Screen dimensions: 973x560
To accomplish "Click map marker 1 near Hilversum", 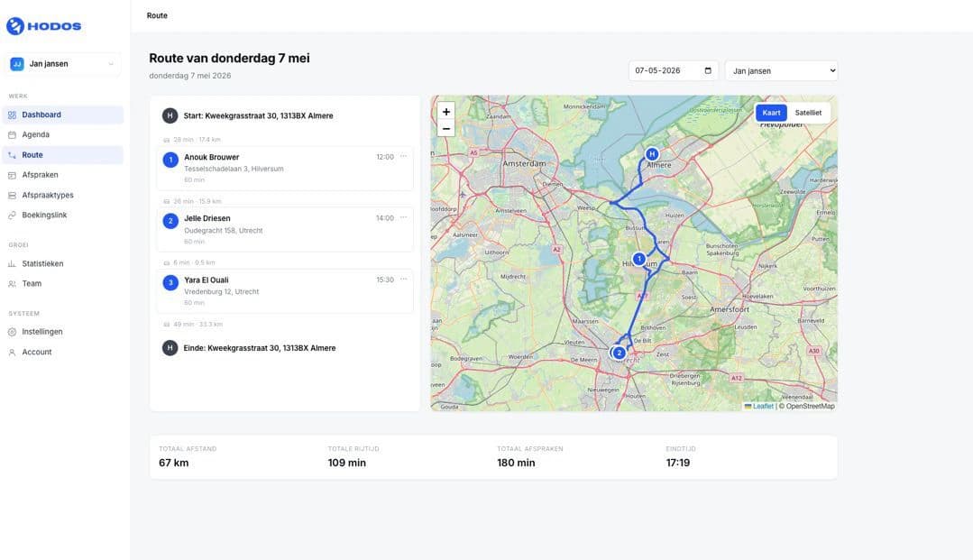I will (639, 259).
